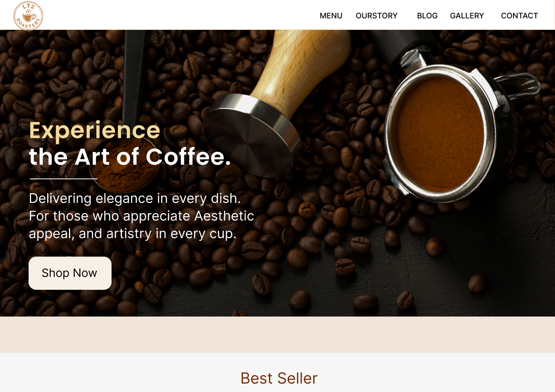The height and width of the screenshot is (392, 555).
Task: Open the BLOG navigation link
Action: 427,16
